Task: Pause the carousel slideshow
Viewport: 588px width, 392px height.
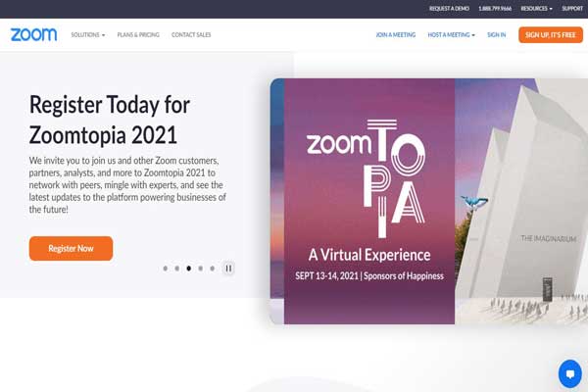Action: 228,269
